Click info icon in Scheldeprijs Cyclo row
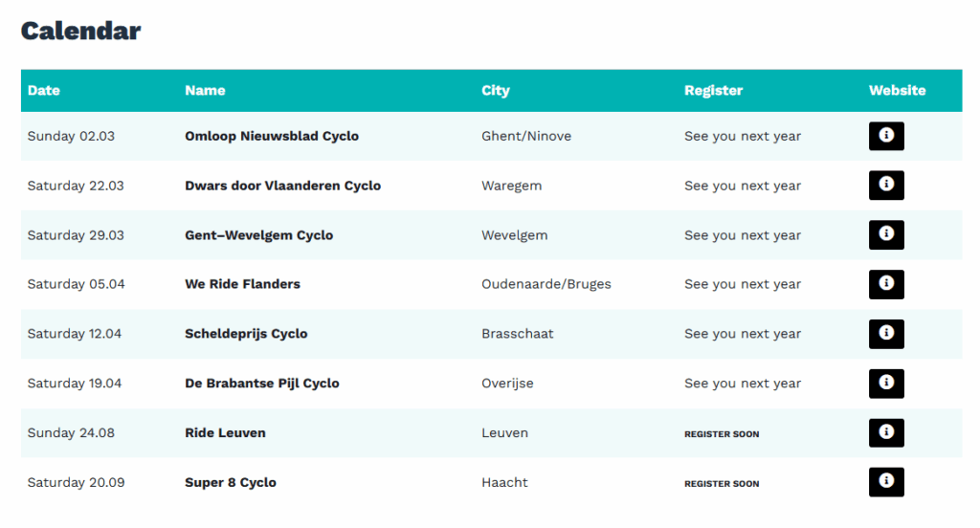Screen dimensions: 980x528 [x=886, y=334]
